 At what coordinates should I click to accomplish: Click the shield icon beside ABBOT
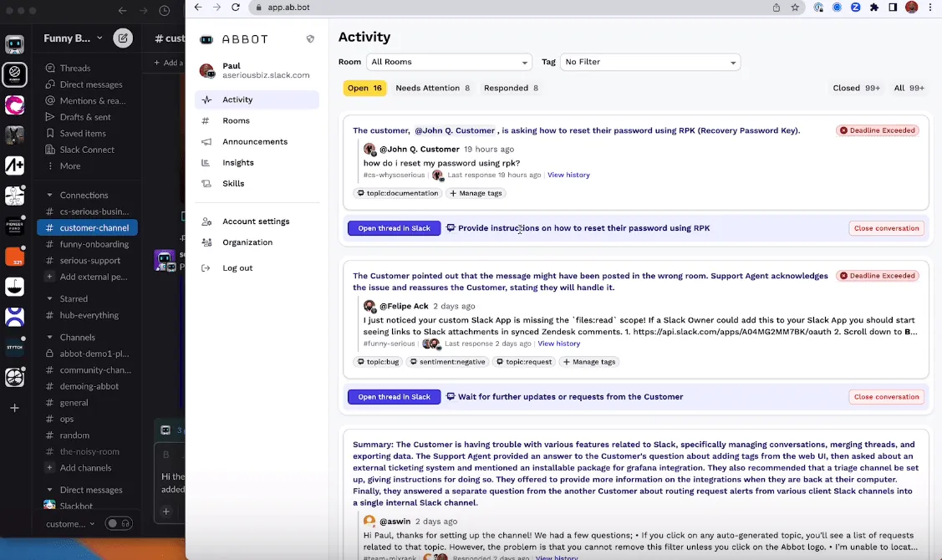click(310, 39)
